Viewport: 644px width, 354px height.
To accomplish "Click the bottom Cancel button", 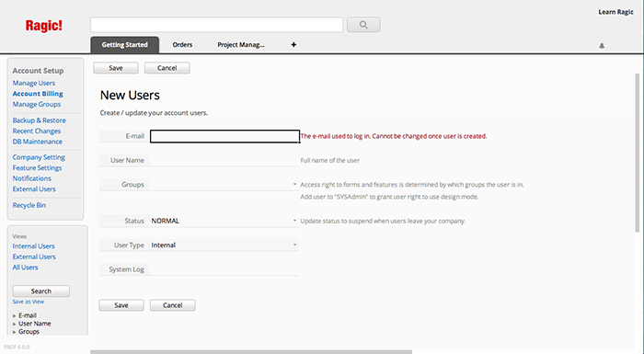I will [x=173, y=305].
